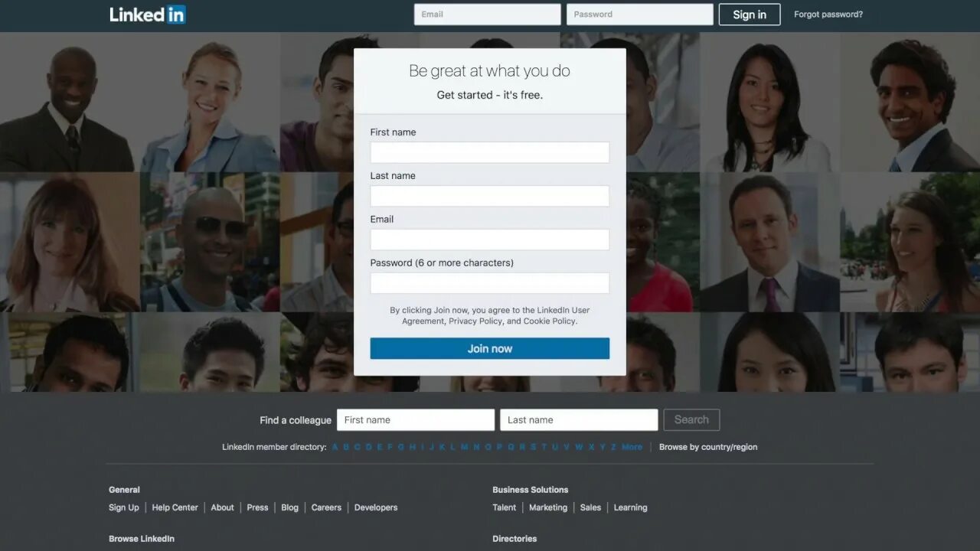
Task: Open the footer Sign Up link
Action: tap(124, 507)
